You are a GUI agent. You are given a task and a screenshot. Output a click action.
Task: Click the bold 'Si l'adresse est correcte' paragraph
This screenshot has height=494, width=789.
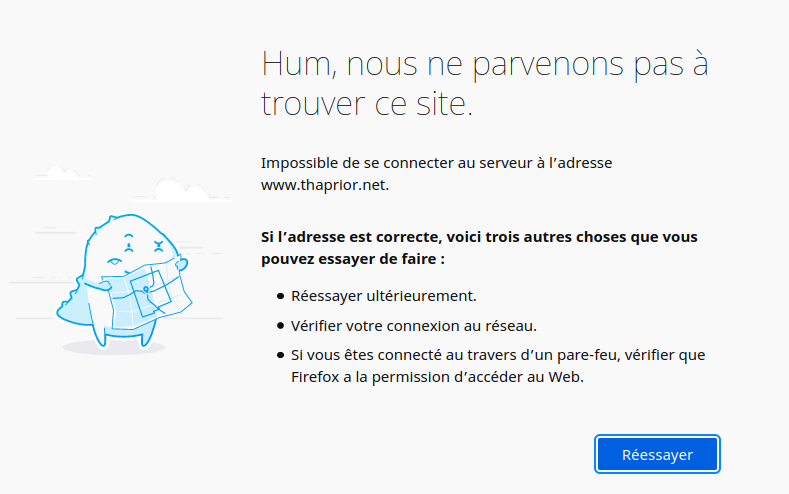[479, 248]
